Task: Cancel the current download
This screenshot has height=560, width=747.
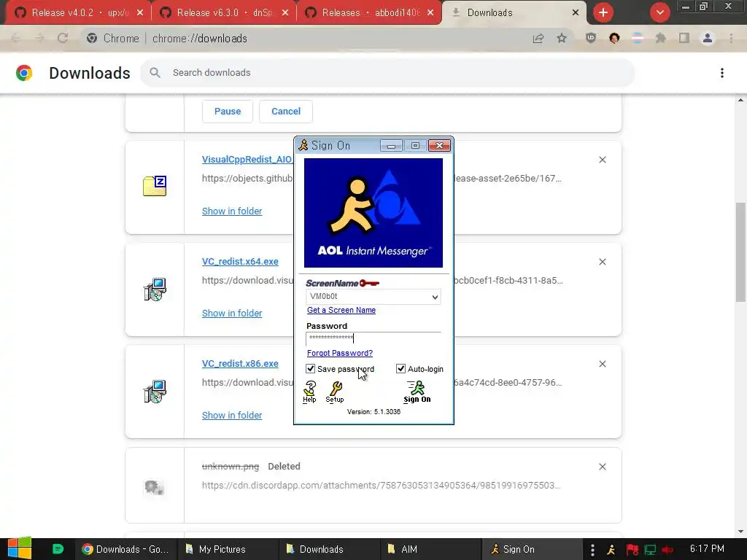Action: (286, 111)
